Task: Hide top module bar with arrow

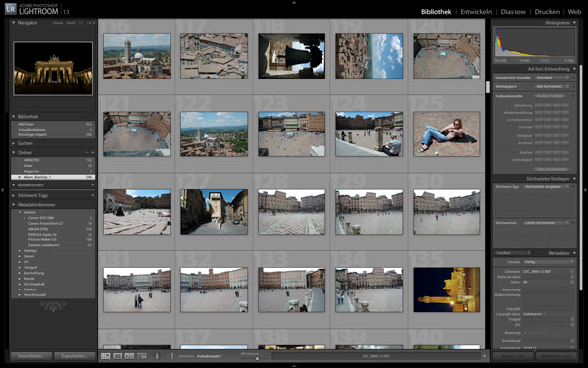Action: click(x=294, y=2)
